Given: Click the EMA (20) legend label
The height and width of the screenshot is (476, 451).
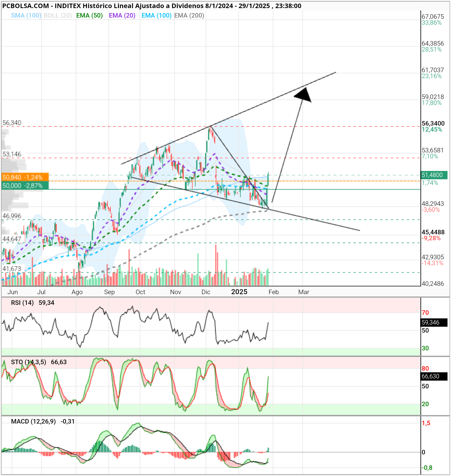Looking at the screenshot, I should 122,16.
